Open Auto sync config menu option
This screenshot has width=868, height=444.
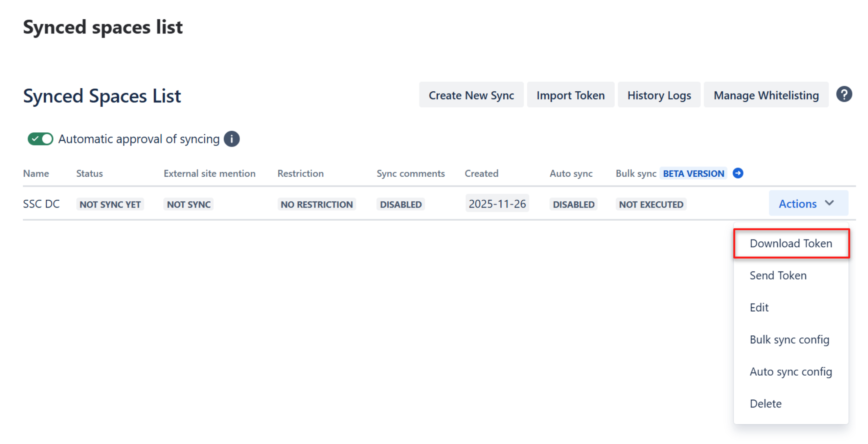click(791, 372)
